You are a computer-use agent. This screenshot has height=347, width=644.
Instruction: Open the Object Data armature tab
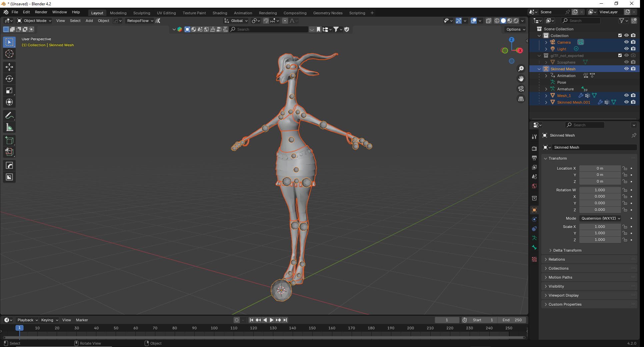(x=534, y=238)
